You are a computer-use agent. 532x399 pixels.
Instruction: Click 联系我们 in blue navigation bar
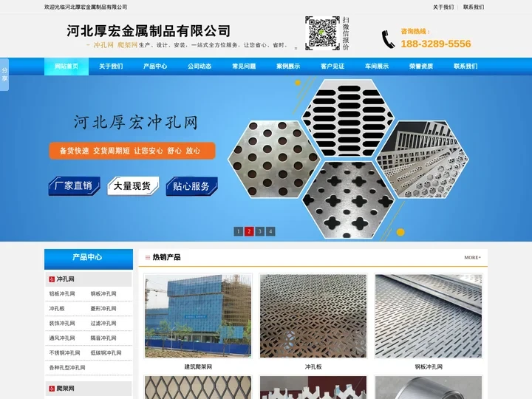[465, 66]
